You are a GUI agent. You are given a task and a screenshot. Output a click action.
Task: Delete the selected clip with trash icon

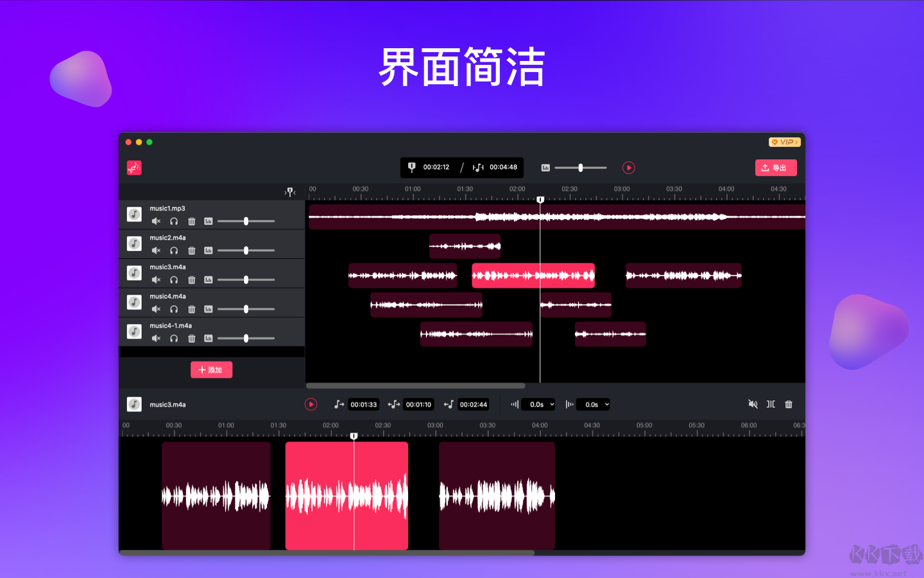point(789,404)
